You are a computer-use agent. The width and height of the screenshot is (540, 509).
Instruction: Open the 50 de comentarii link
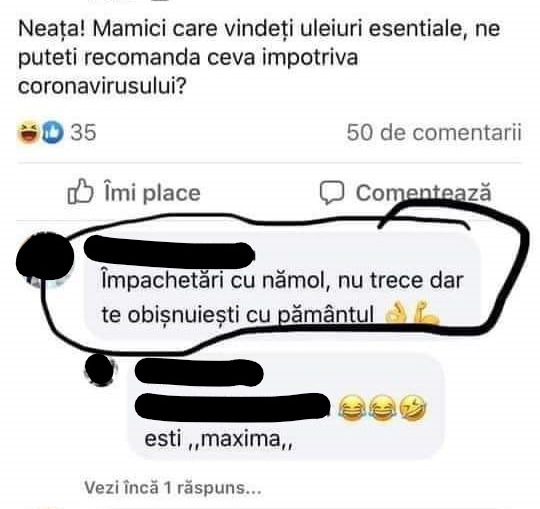(x=434, y=133)
